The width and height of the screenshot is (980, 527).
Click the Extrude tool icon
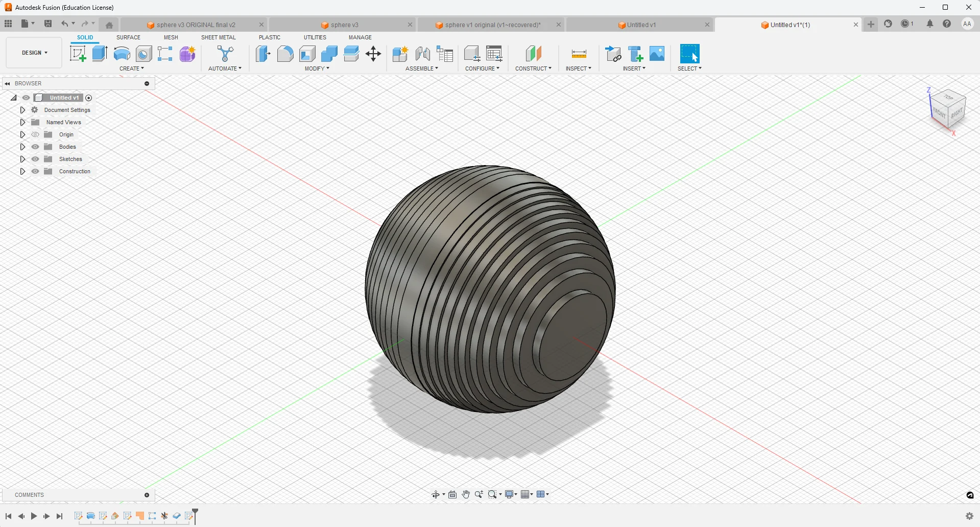[100, 54]
